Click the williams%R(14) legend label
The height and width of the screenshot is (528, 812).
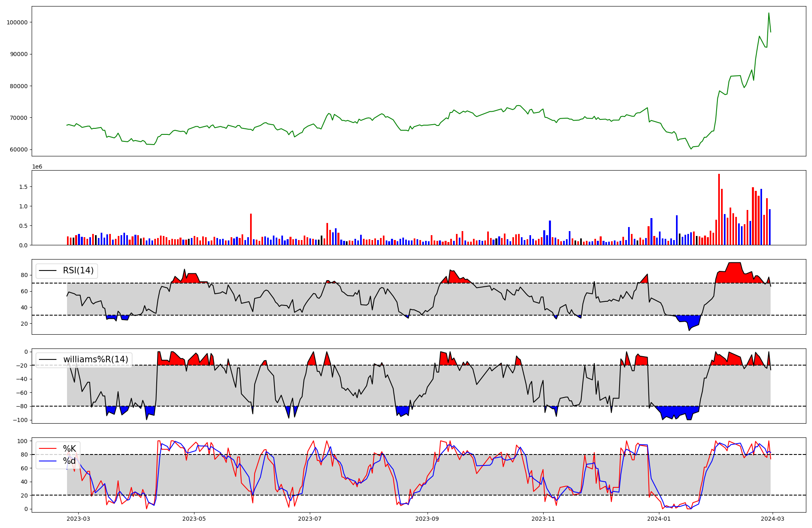[95, 359]
